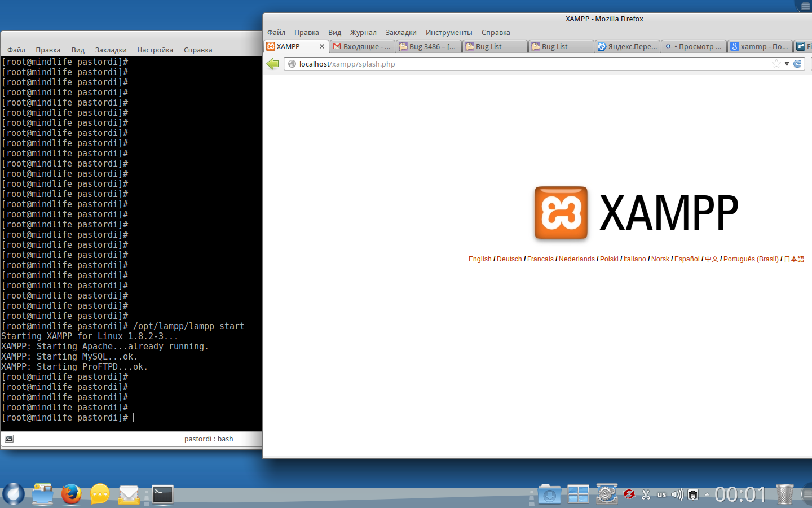Click 'XAMPP: Starting ProFTPD...ok.' terminal line
This screenshot has height=508, width=812.
74,367
